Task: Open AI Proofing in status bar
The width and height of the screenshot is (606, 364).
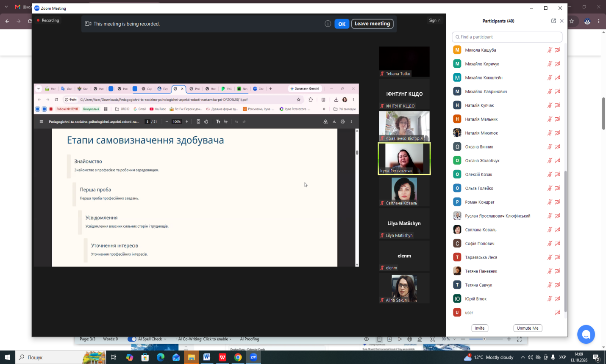Action: 250,339
